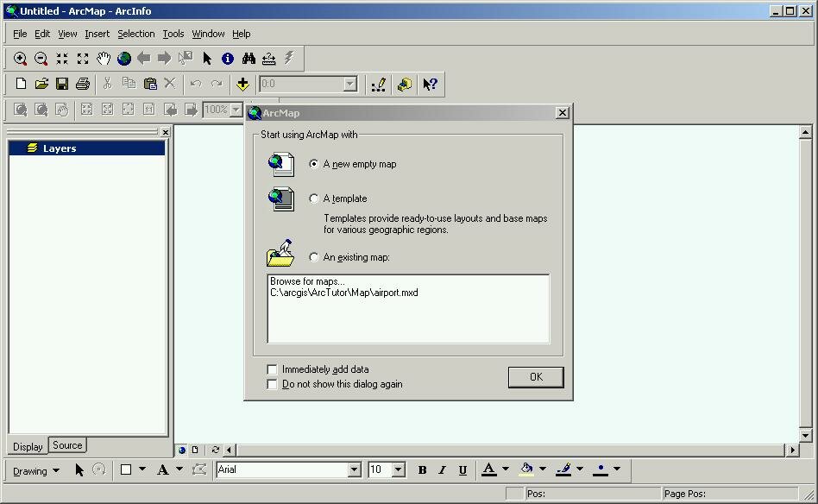The image size is (818, 504).
Task: Open the fill color dropdown arrow
Action: point(543,469)
